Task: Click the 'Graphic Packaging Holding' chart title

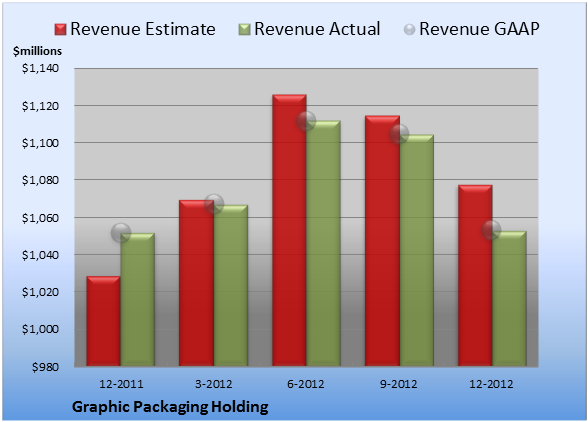Action: point(170,407)
